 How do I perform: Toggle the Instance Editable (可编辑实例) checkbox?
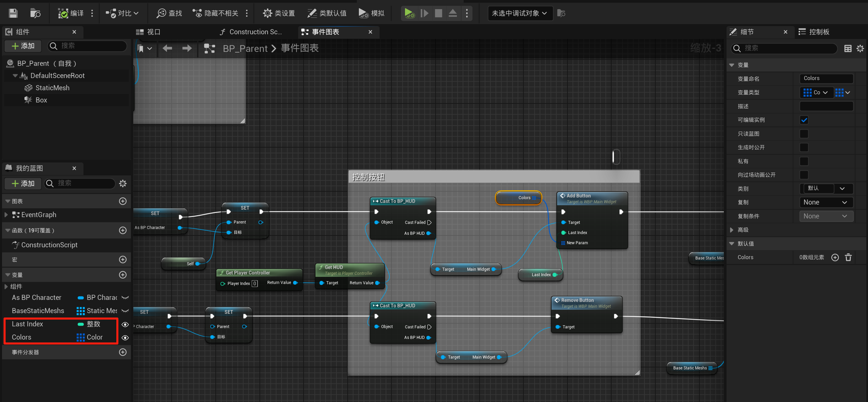coord(804,120)
